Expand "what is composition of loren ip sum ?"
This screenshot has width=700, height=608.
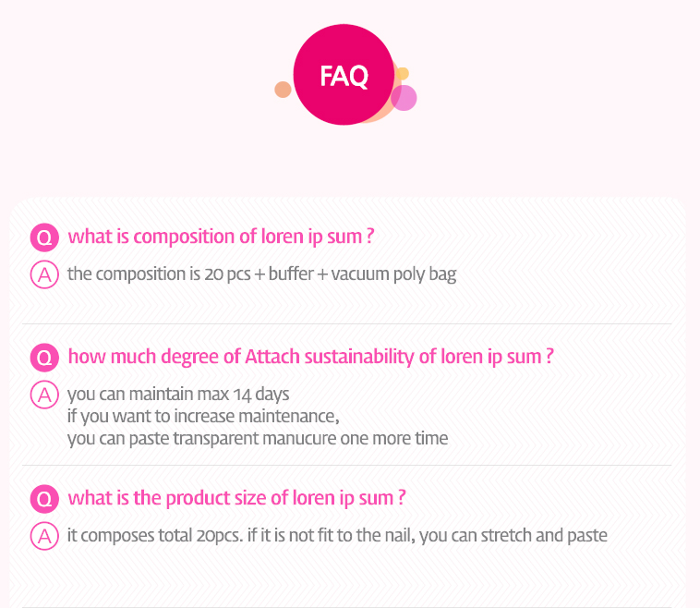(221, 237)
